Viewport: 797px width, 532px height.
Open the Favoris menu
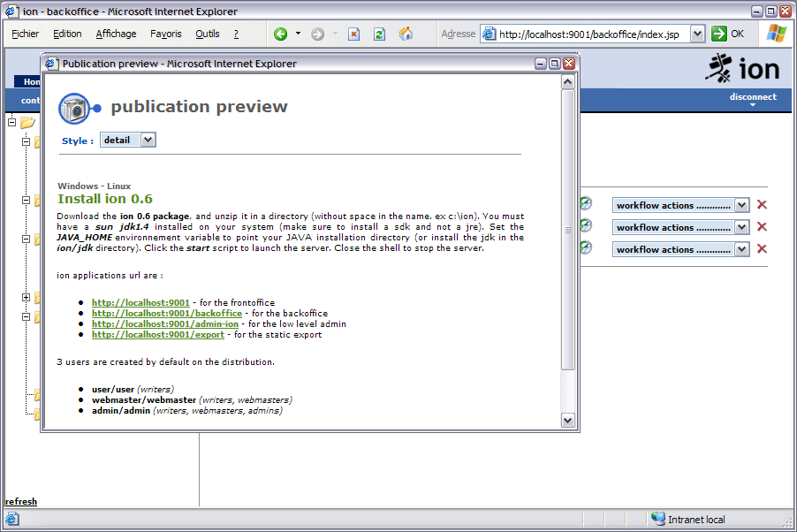coord(166,34)
